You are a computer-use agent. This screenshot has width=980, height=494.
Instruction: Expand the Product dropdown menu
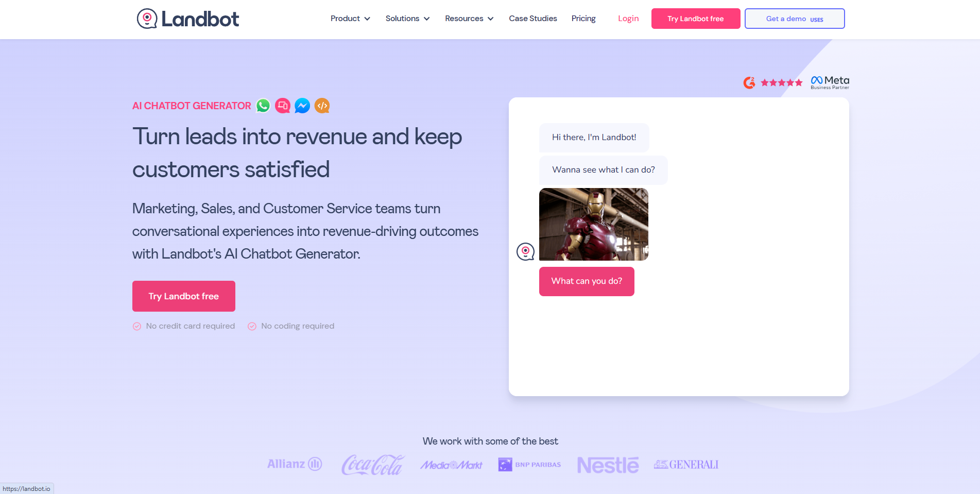point(350,19)
